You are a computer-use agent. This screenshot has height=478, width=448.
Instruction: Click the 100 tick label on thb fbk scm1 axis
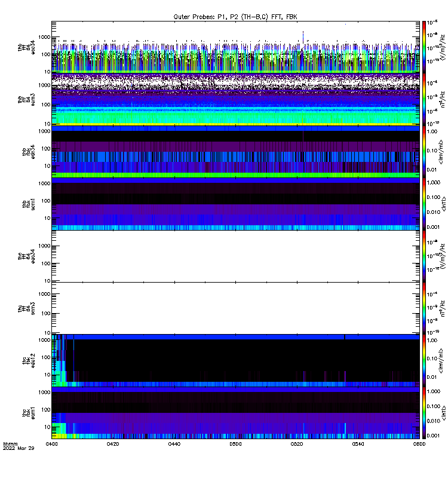pyautogui.click(x=46, y=201)
